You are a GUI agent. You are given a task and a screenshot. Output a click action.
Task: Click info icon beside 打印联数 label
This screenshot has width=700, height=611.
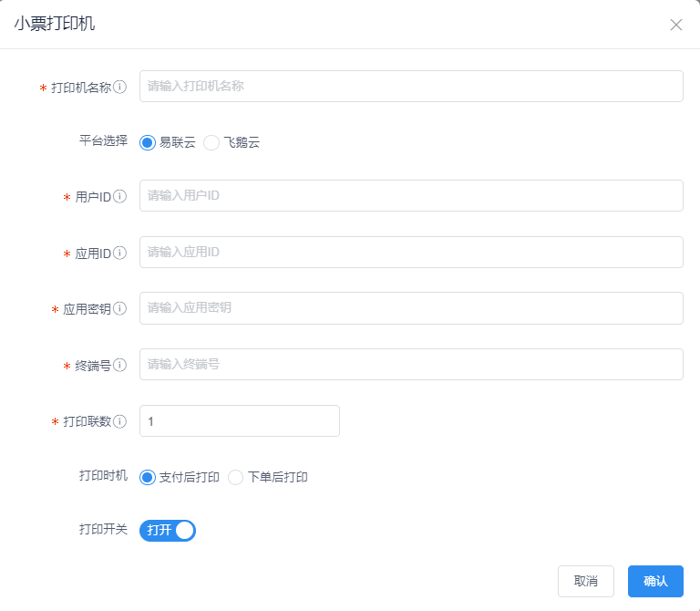pyautogui.click(x=119, y=421)
